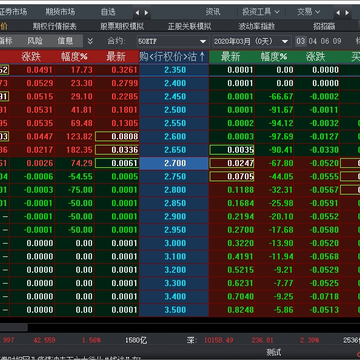Select expiry month 04

313,41
